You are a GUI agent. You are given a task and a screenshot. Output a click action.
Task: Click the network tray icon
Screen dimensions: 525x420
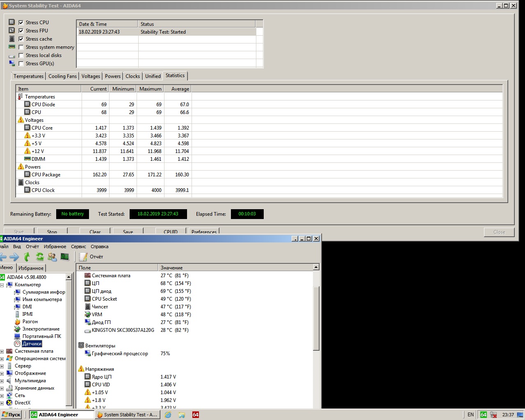coord(494,415)
